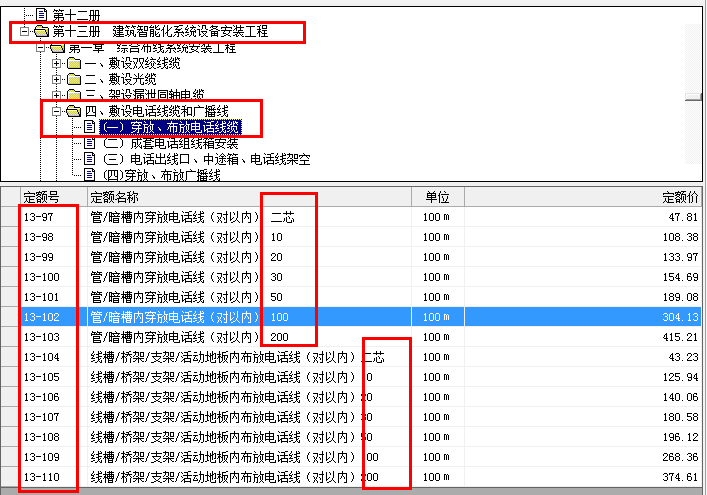This screenshot has height=495, width=707.
Task: Select quota row 13-108
Action: tap(351, 437)
